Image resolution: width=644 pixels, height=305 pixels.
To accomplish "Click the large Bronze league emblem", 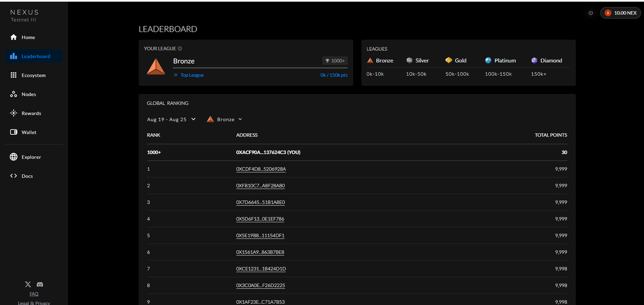I will [156, 66].
